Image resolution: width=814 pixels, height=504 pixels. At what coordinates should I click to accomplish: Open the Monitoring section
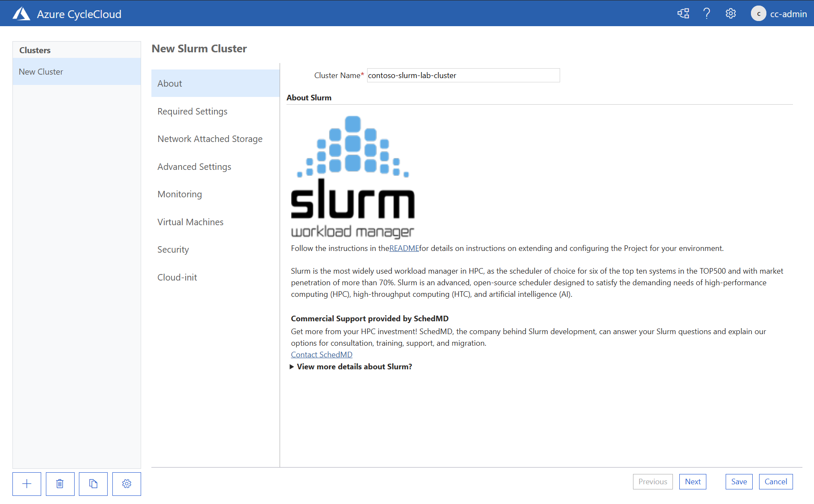(215, 194)
